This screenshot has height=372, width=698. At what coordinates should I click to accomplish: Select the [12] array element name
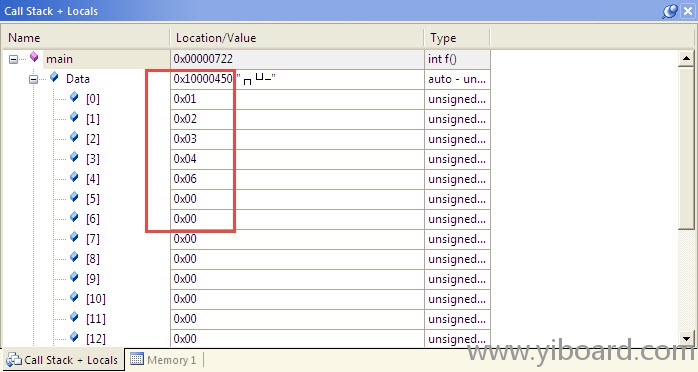(96, 339)
